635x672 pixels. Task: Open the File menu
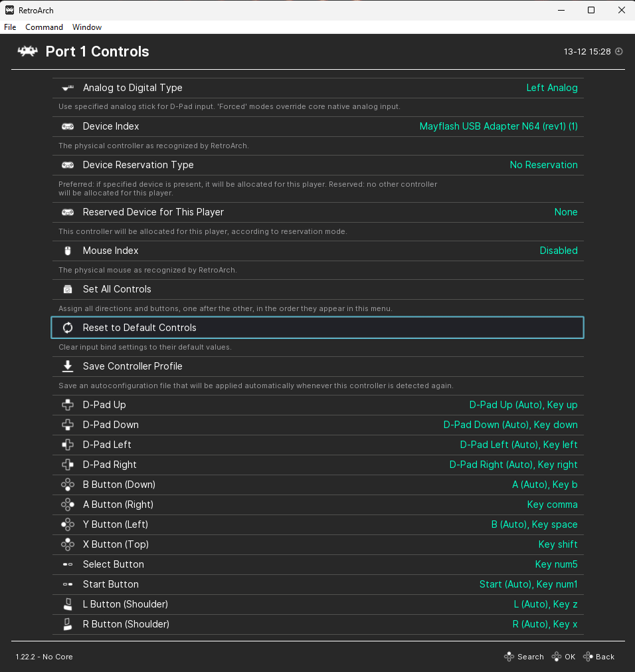[x=10, y=27]
